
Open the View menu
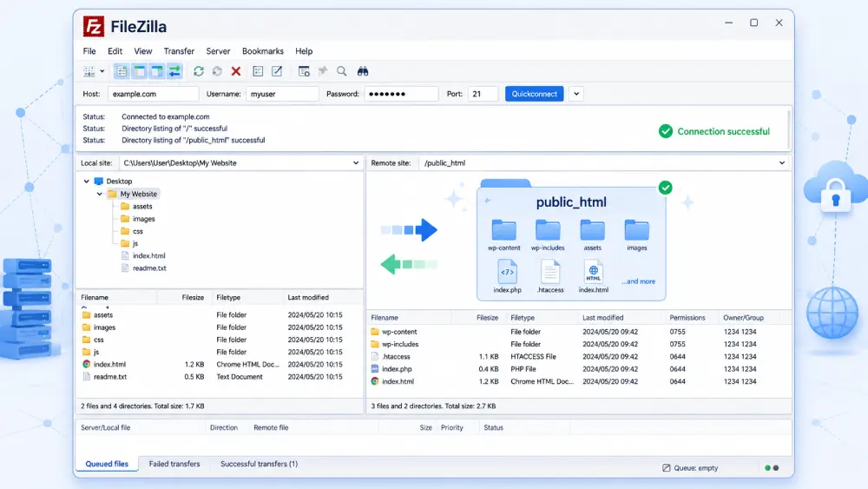tap(143, 51)
